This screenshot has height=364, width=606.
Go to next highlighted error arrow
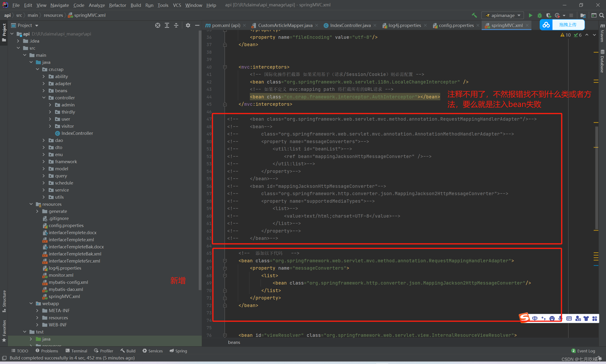point(594,35)
